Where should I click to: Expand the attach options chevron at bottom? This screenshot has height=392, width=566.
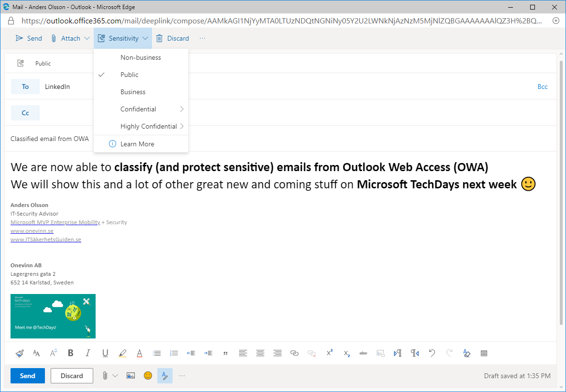point(115,376)
